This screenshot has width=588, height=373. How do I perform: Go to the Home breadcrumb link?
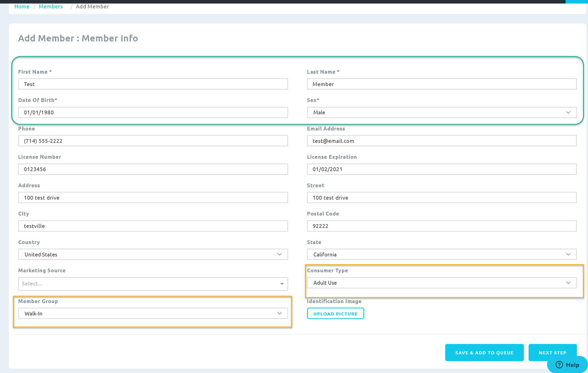[x=22, y=6]
